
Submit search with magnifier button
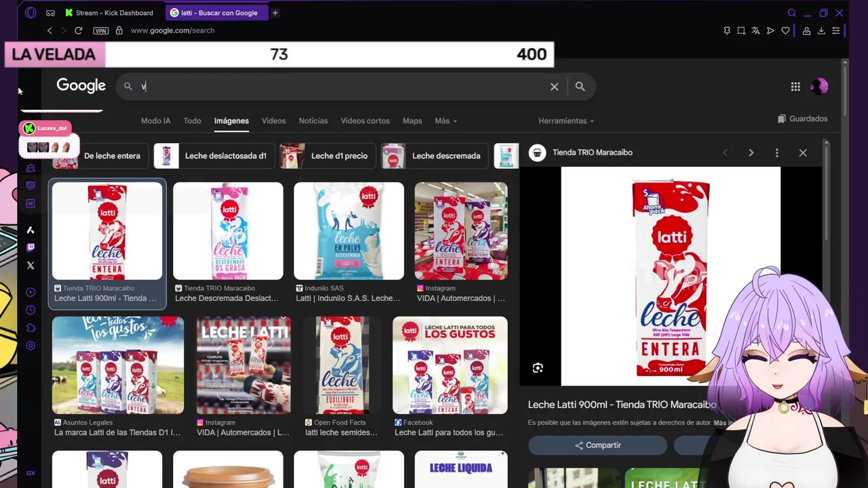coord(580,86)
